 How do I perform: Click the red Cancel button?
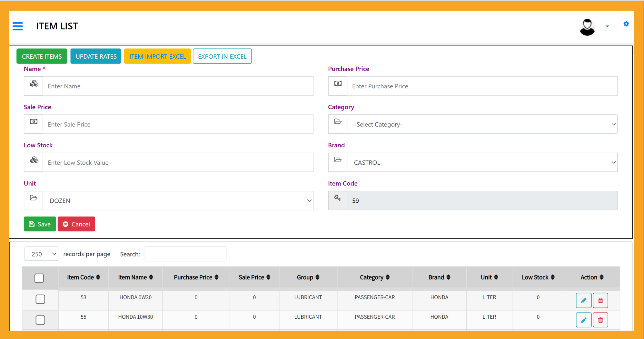pos(76,224)
